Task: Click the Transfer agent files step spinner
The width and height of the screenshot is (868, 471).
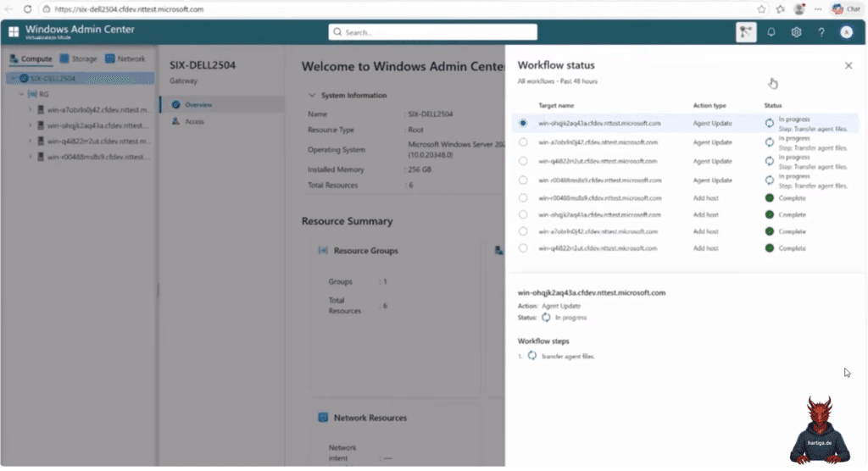Action: (532, 356)
